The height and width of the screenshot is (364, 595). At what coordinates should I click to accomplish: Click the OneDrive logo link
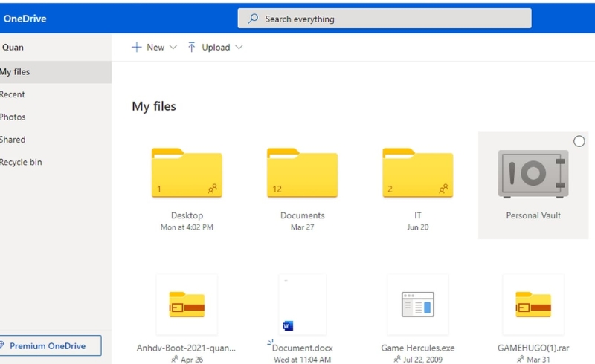coord(25,19)
